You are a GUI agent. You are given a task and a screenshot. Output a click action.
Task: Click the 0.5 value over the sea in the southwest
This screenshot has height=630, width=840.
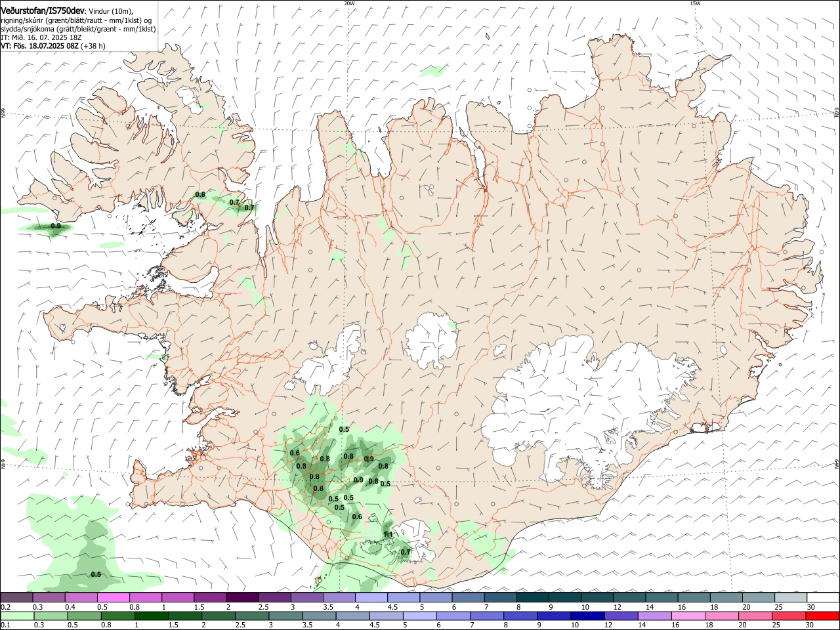[x=96, y=574]
